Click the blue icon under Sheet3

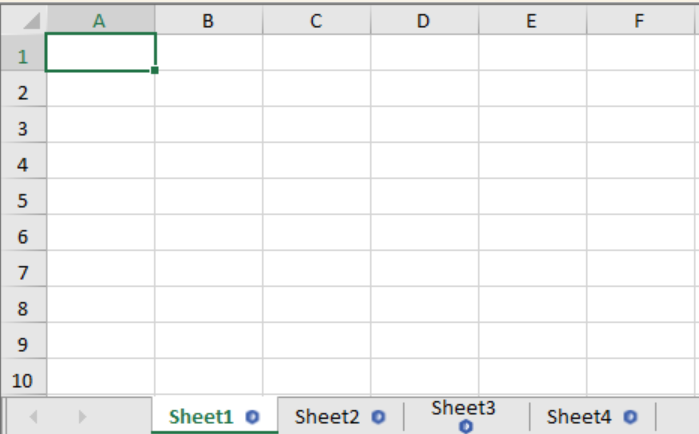[x=465, y=427]
